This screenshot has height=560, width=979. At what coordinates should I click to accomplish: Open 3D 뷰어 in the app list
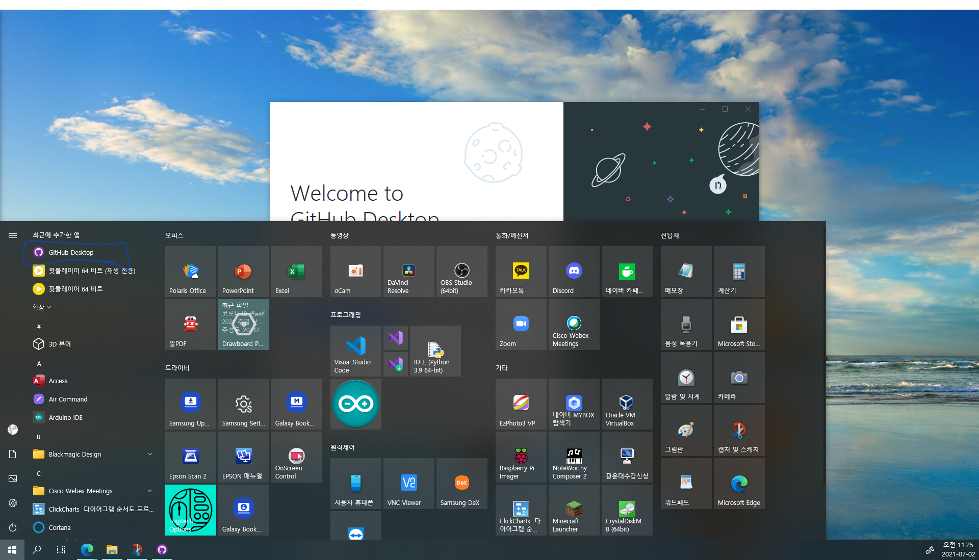tap(92, 344)
